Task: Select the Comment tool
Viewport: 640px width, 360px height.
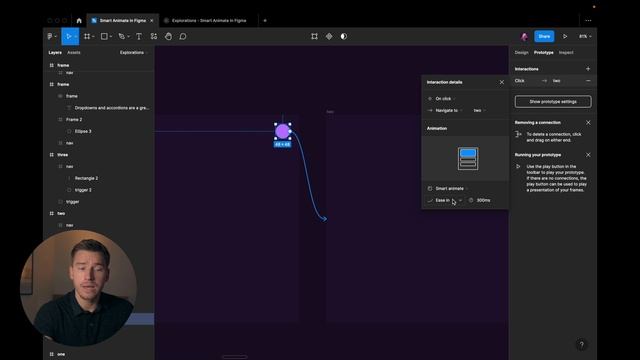Action: tap(183, 36)
